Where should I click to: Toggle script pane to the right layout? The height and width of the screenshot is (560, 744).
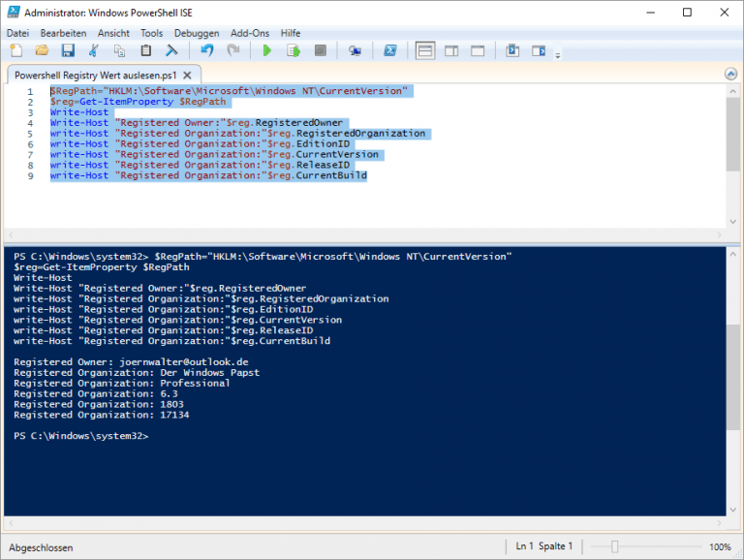(x=451, y=50)
